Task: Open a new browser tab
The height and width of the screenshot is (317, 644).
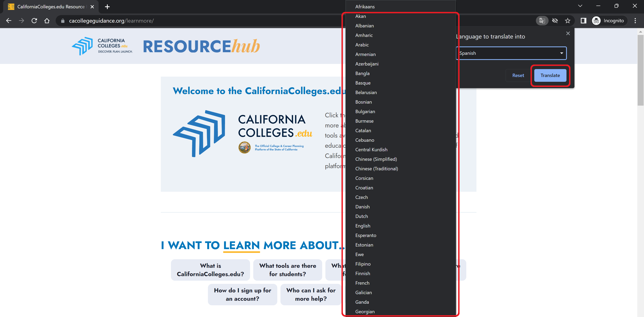Action: coord(107,7)
